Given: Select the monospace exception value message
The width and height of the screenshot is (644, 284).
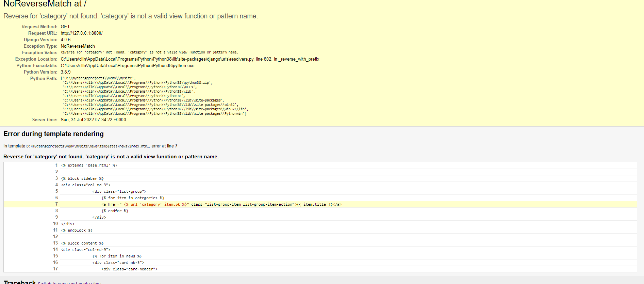Looking at the screenshot, I should [149, 52].
